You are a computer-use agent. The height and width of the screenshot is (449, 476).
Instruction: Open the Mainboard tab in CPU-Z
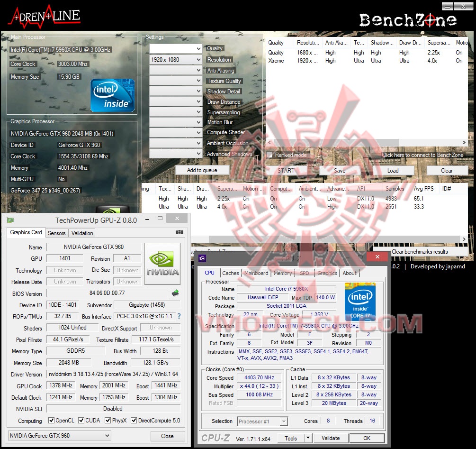point(257,273)
